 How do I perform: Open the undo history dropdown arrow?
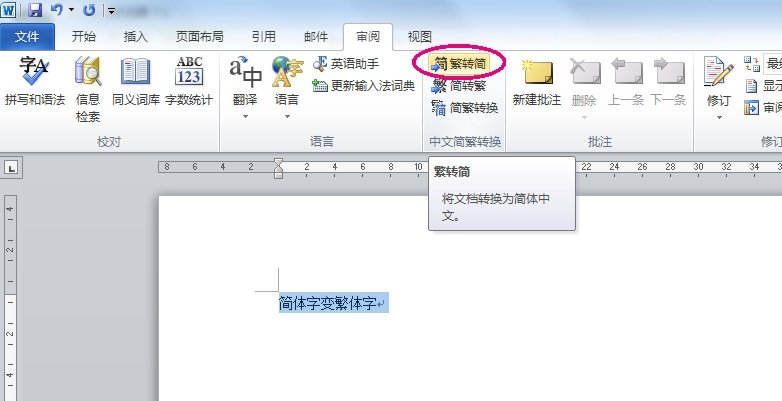(x=71, y=9)
